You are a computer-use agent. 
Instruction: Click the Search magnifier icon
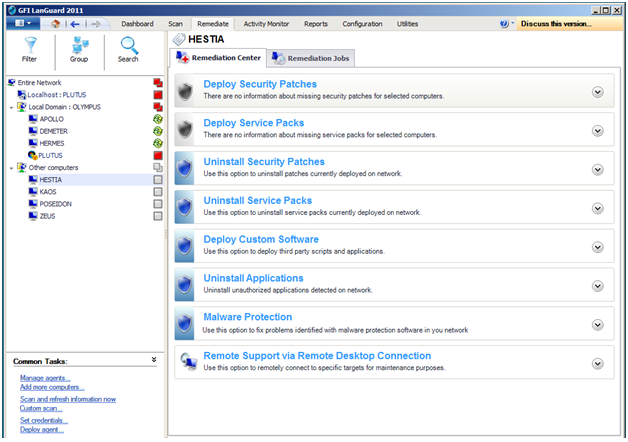(x=129, y=45)
